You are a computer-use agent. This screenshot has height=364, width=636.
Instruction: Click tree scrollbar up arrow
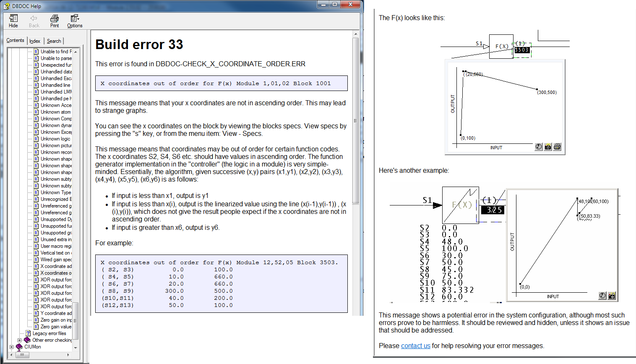76,52
